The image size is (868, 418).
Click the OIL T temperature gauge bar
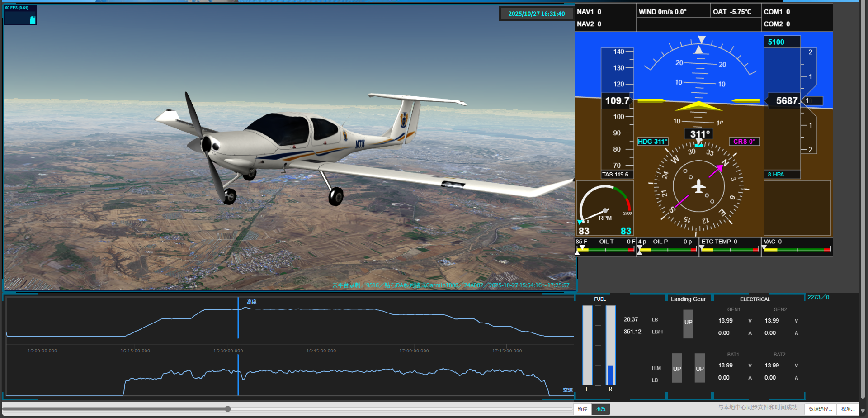tap(605, 250)
